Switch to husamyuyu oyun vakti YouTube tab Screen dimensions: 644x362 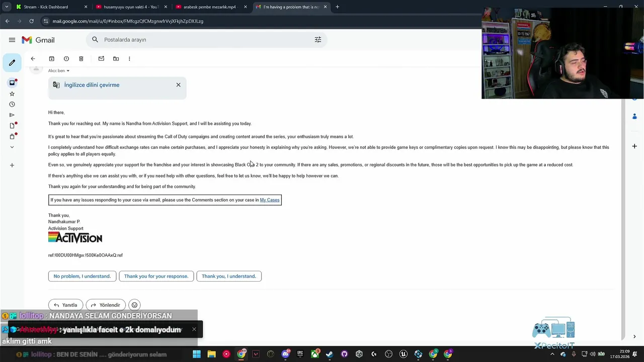click(x=131, y=7)
